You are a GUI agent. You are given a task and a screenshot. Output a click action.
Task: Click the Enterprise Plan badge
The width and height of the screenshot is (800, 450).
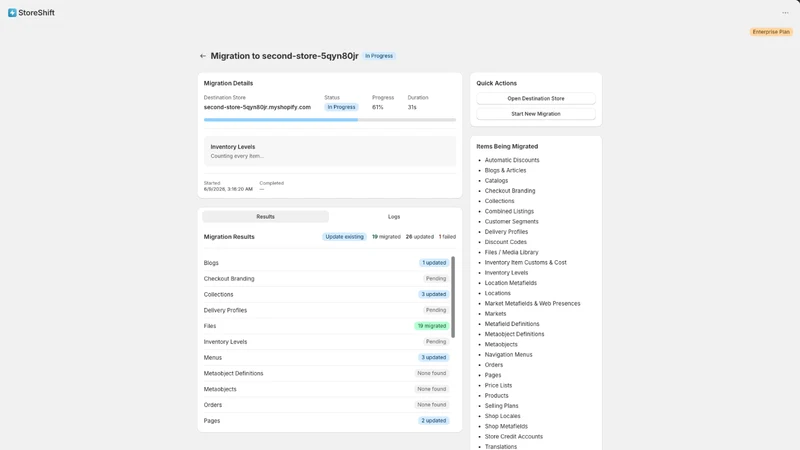pyautogui.click(x=771, y=32)
